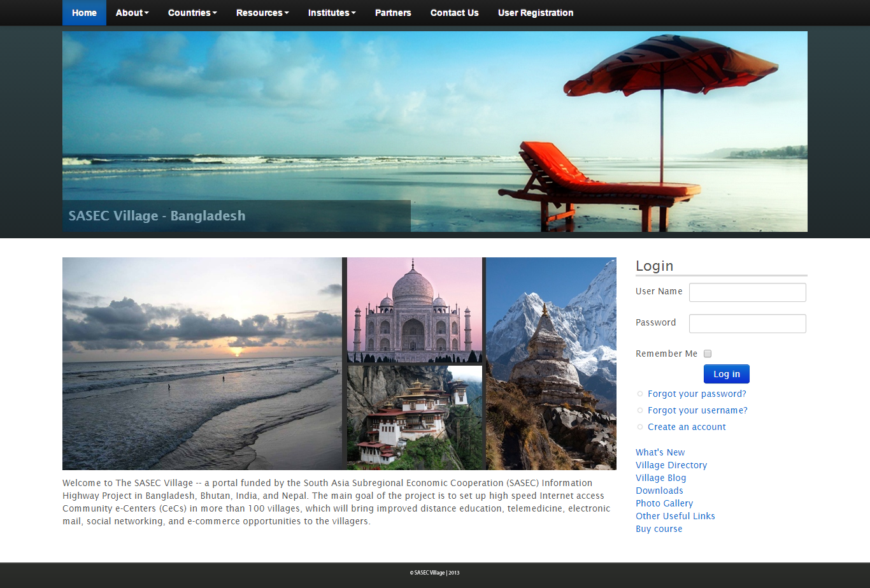Open the Partners page
The image size is (870, 588).
pyautogui.click(x=393, y=13)
